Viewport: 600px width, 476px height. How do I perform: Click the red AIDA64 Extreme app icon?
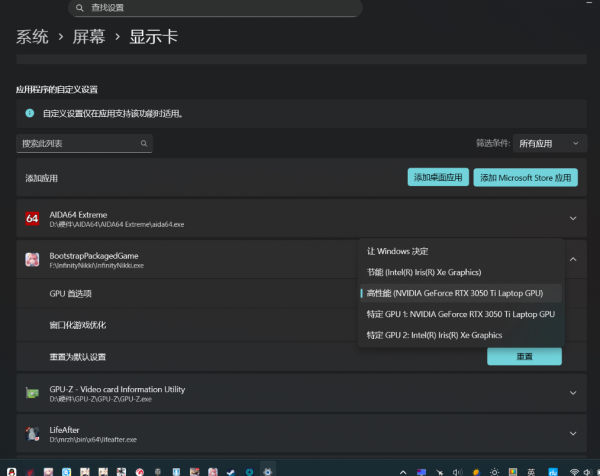(x=32, y=218)
